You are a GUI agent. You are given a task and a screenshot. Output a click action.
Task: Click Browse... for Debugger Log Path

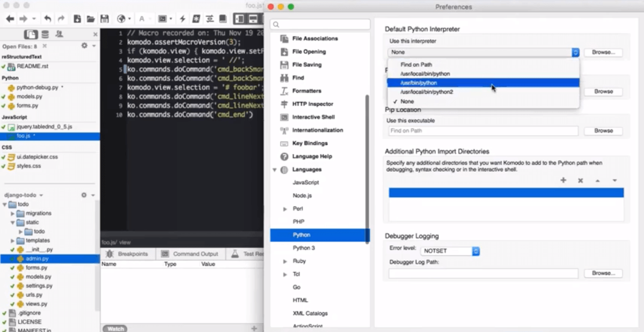click(603, 273)
